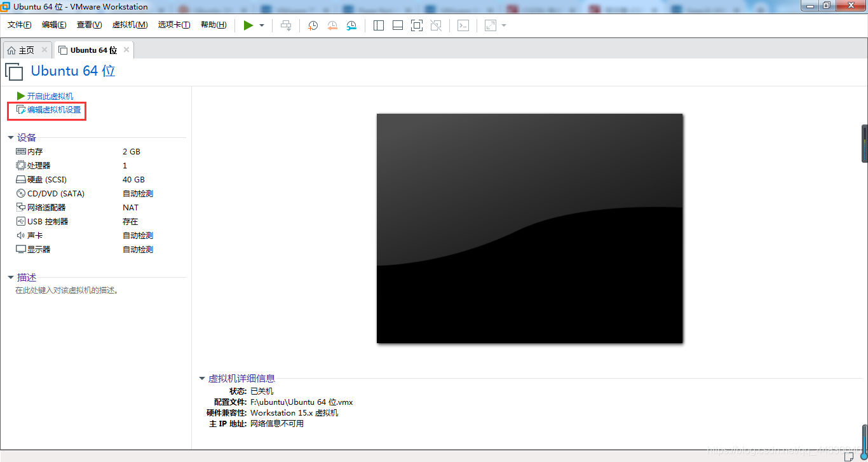The width and height of the screenshot is (868, 462).
Task: Click the Workstation 15.x 虚拟机 compatibility text
Action: (294, 413)
